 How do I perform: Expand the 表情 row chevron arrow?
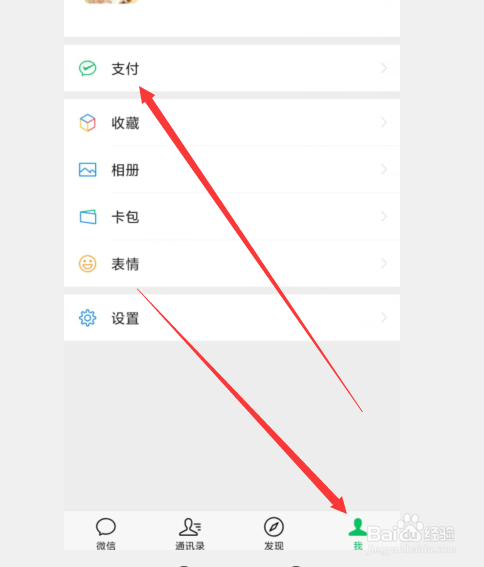click(384, 263)
